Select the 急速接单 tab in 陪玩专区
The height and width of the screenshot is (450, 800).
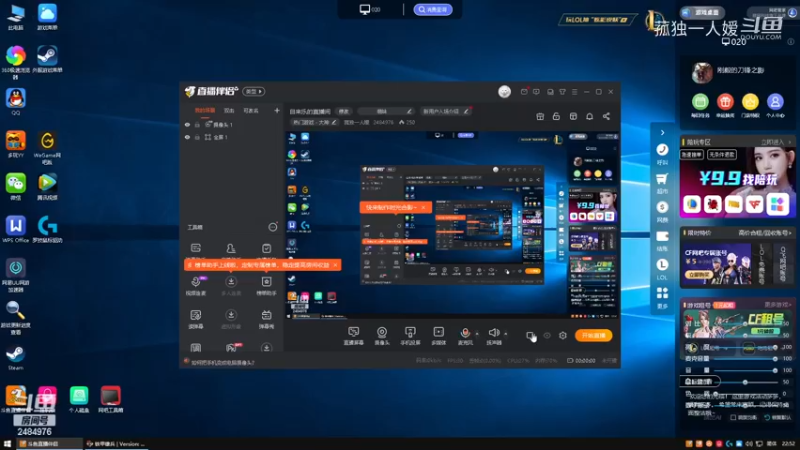pyautogui.click(x=692, y=154)
